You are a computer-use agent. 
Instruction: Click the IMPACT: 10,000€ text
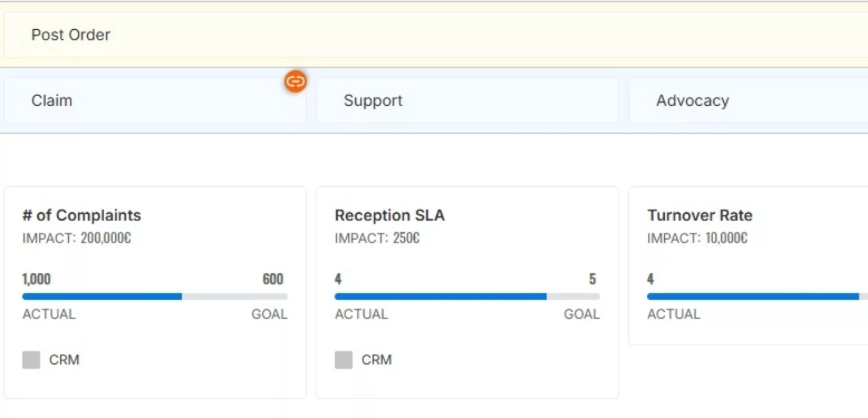point(697,238)
